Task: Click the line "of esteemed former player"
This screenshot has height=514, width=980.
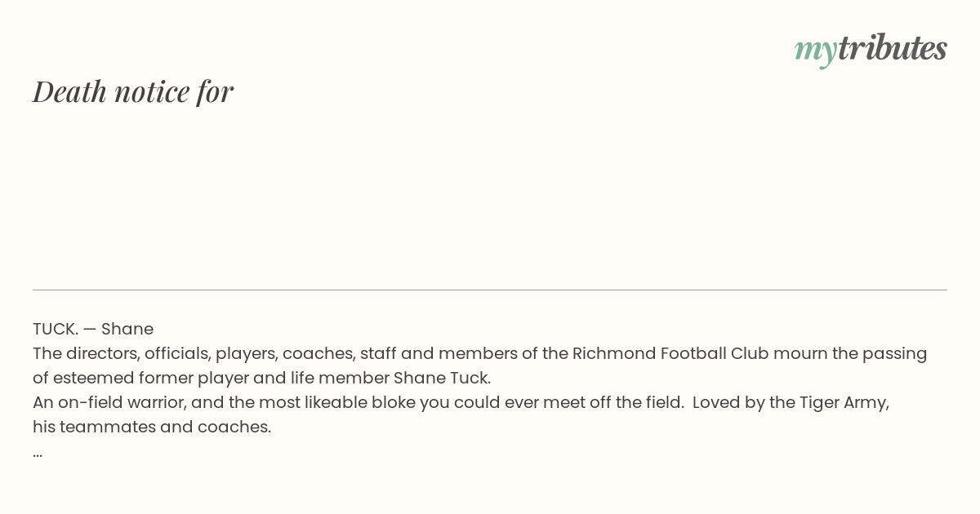Action: tap(262, 378)
